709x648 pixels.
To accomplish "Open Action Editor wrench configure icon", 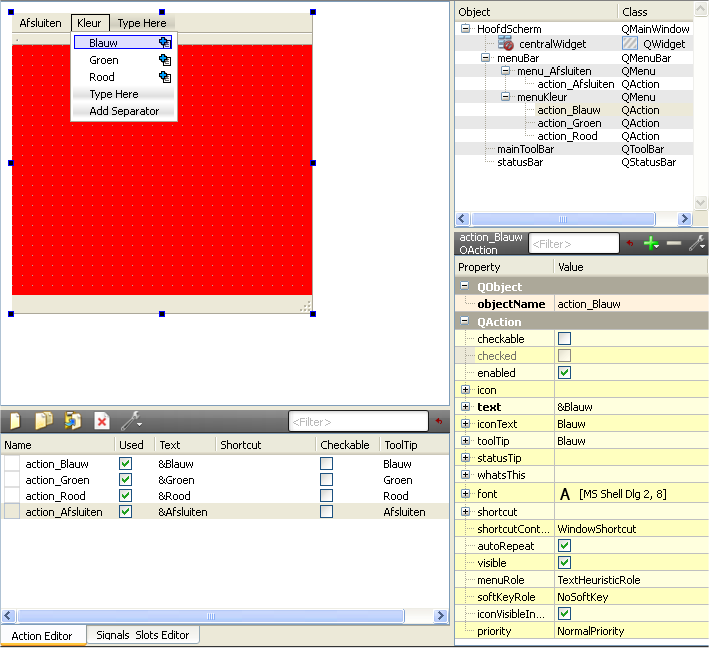I will tap(131, 421).
